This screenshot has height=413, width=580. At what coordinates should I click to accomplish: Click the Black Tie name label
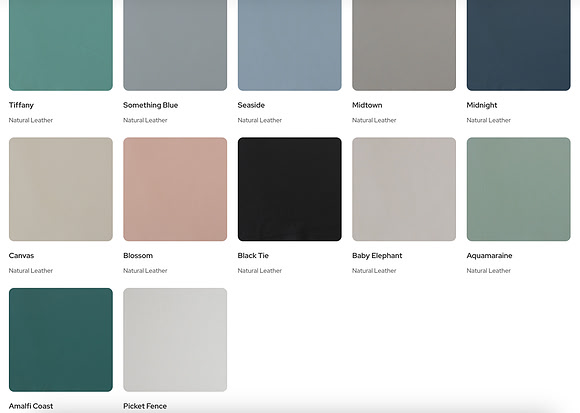253,255
